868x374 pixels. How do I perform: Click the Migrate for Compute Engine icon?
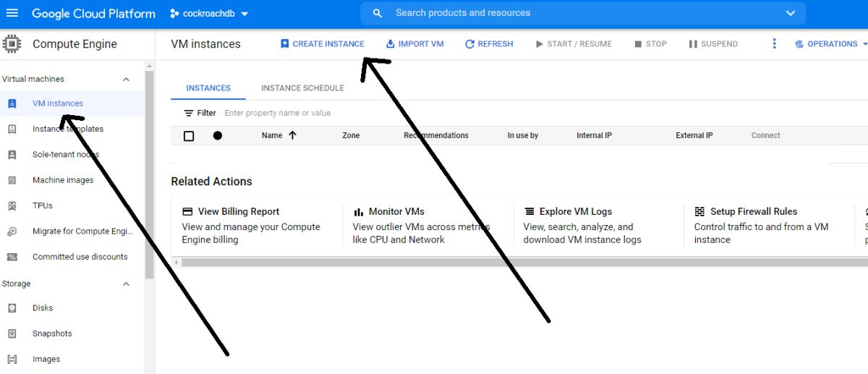pyautogui.click(x=12, y=231)
